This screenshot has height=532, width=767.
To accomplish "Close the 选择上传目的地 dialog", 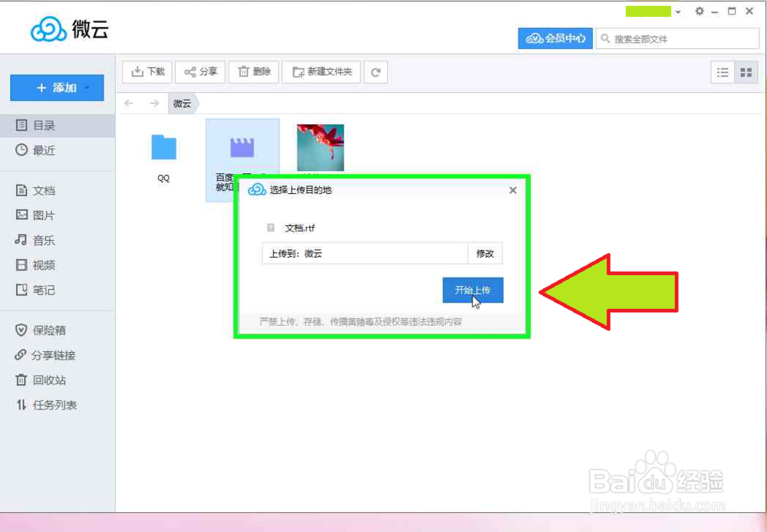I will click(x=512, y=190).
